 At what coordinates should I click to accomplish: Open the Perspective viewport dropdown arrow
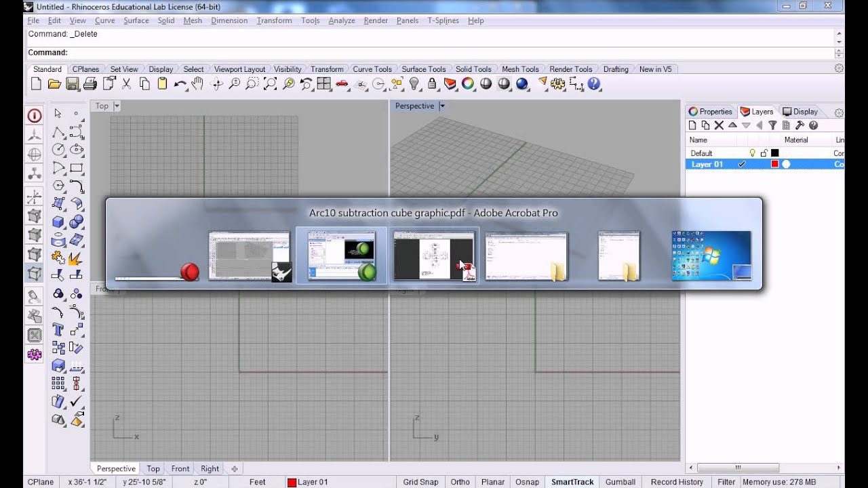pos(442,106)
